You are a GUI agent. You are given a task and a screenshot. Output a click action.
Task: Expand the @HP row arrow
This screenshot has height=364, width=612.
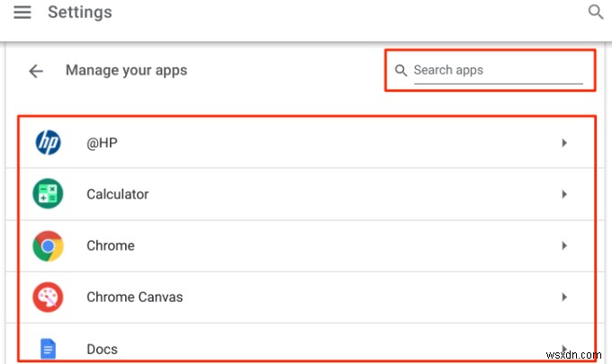tap(564, 143)
